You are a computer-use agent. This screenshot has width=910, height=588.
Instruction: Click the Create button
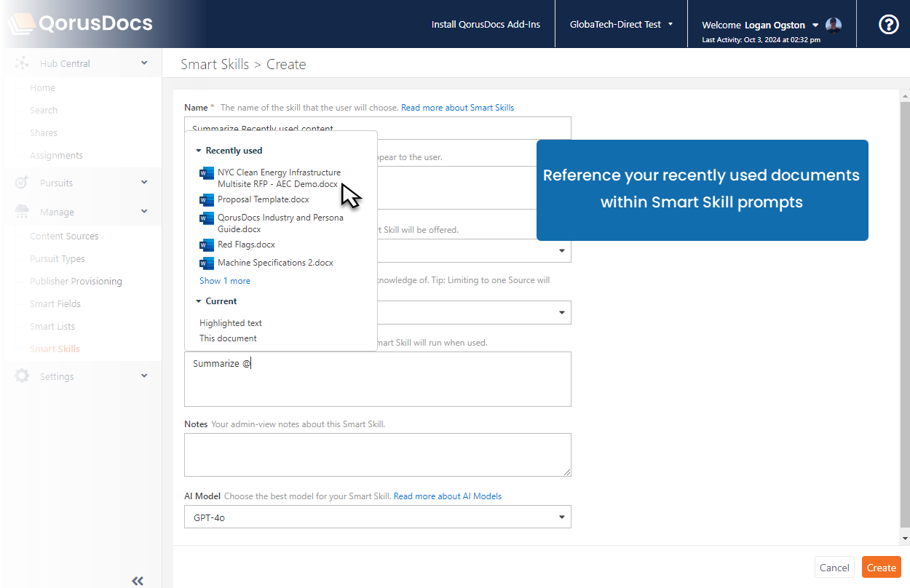click(x=882, y=568)
